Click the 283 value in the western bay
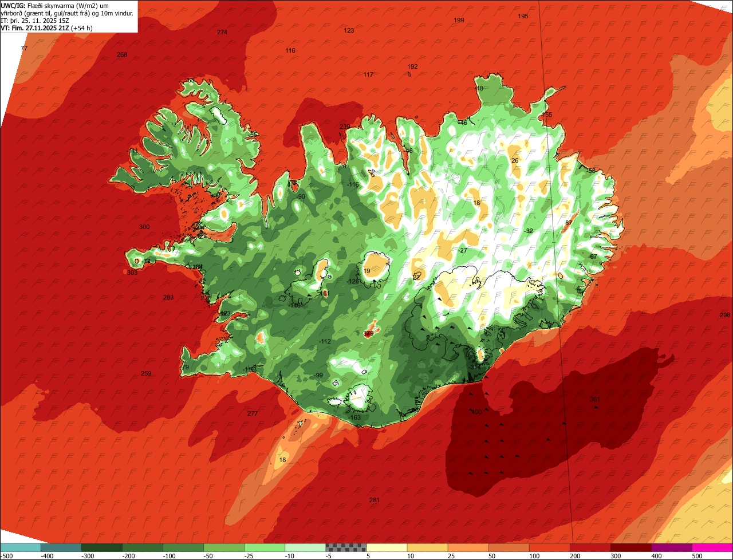733x560 pixels. coord(168,297)
